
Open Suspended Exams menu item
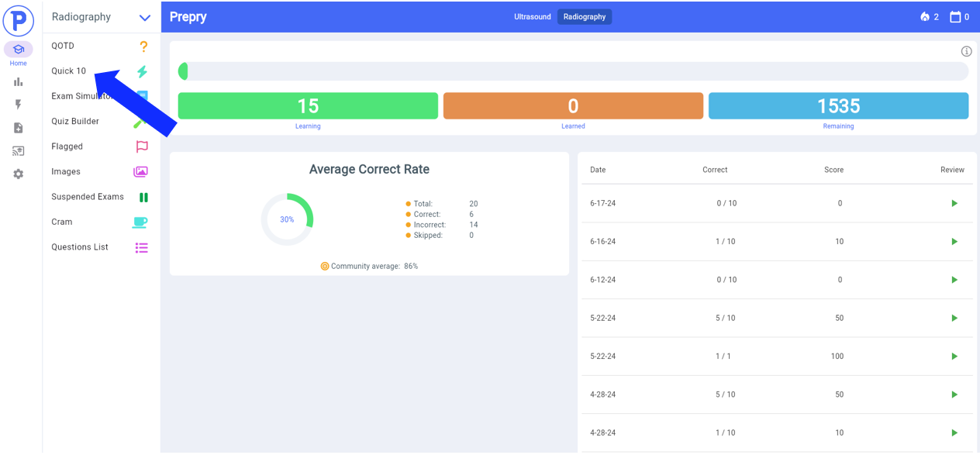(x=101, y=197)
